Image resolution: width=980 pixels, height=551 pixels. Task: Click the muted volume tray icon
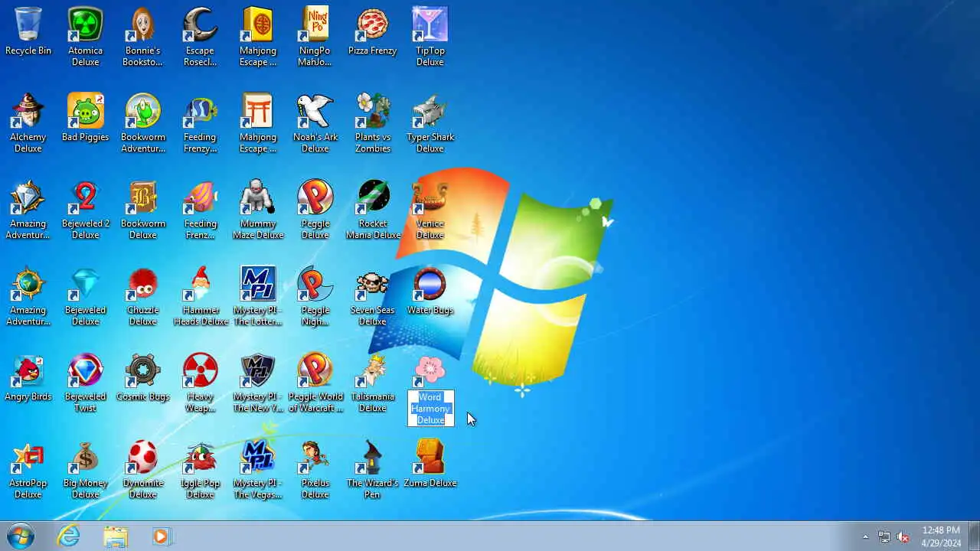903,537
